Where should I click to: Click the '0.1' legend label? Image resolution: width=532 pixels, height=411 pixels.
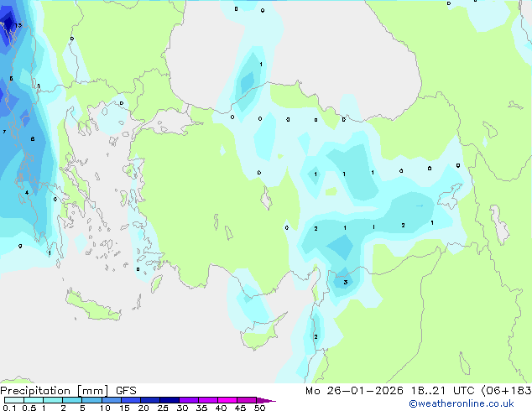9,408
